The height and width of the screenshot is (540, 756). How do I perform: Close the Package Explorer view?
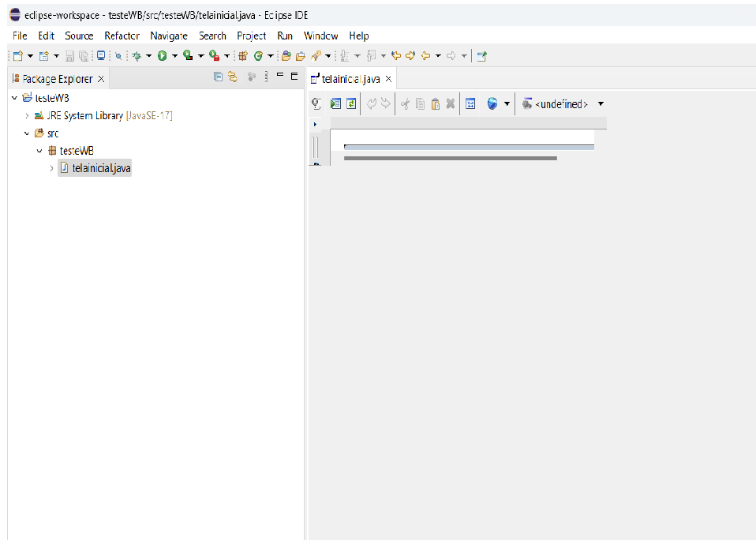101,79
